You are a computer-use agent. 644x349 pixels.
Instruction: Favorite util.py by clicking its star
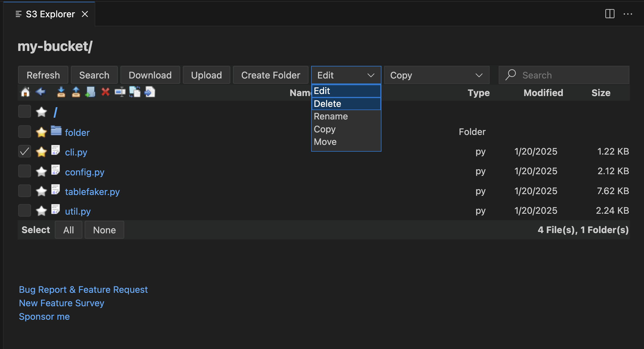click(41, 210)
